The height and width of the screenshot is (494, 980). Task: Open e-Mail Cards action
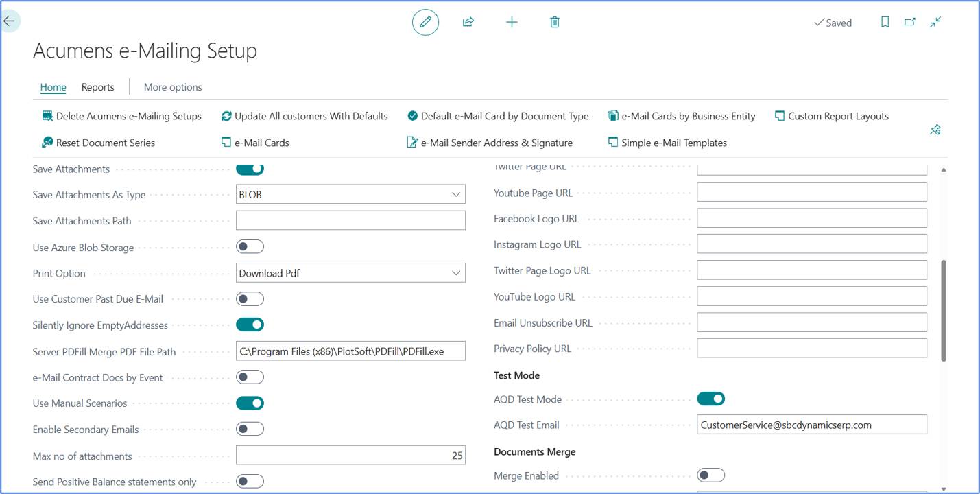click(x=255, y=143)
